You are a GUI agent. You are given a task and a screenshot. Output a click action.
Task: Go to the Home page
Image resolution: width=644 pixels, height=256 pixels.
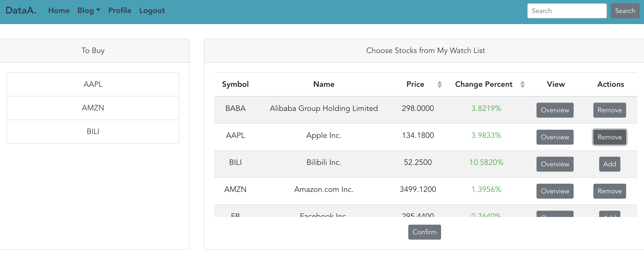click(59, 11)
